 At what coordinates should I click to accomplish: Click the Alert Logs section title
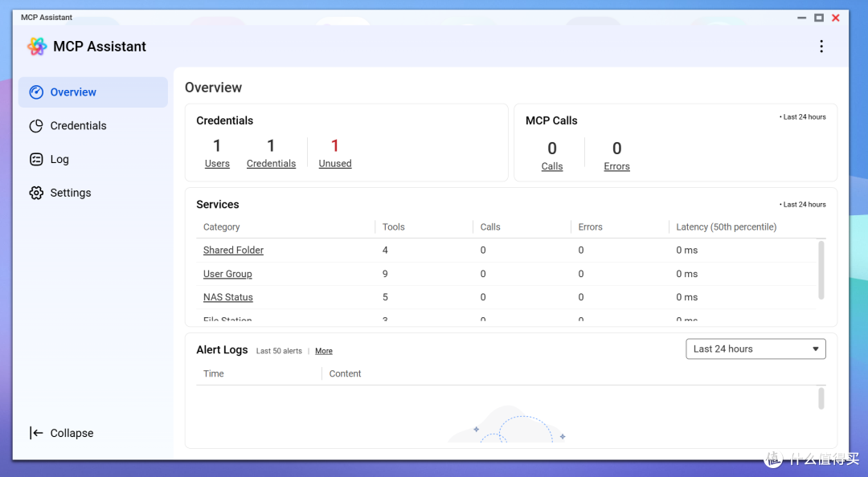(x=222, y=350)
